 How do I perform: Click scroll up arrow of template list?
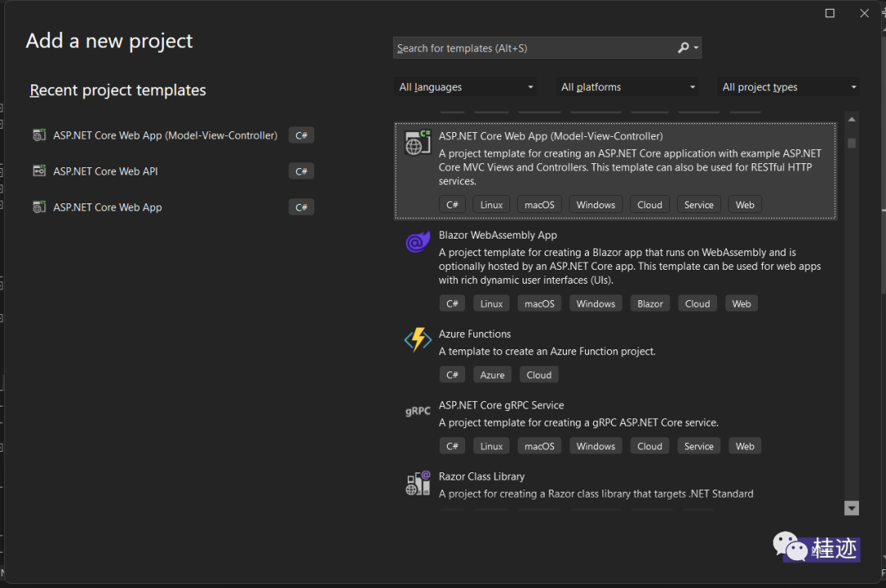(x=852, y=119)
